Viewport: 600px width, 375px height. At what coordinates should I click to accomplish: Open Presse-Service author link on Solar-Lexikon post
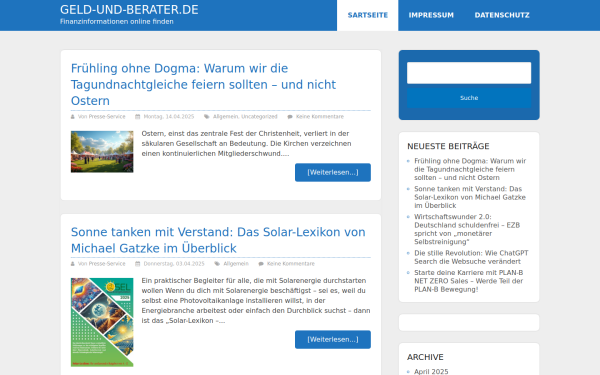click(107, 264)
